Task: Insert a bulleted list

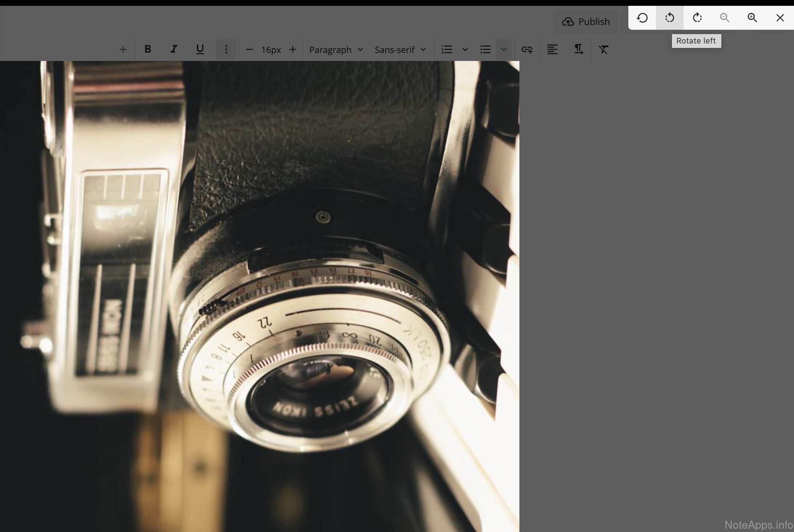Action: click(x=485, y=49)
